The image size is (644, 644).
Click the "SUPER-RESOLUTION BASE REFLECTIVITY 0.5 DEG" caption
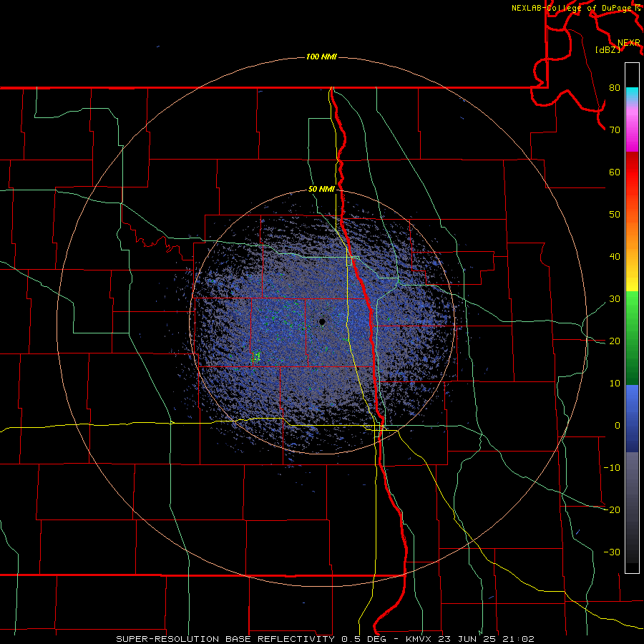251,639
